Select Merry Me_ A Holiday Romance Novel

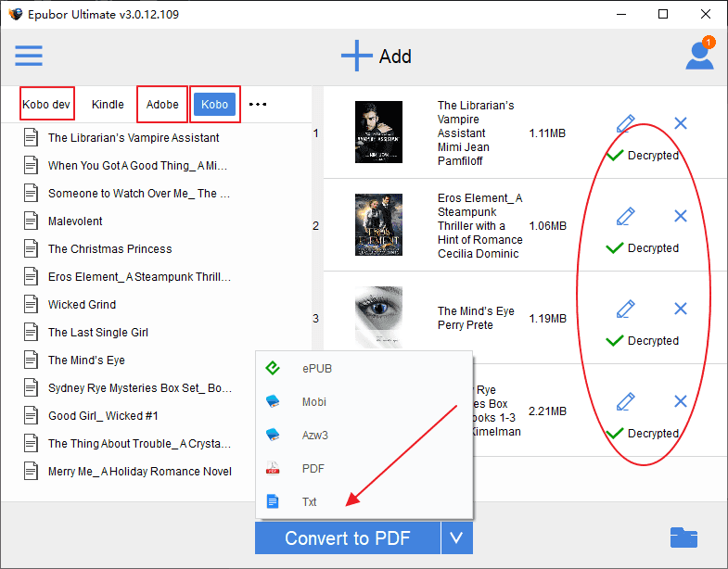[x=140, y=472]
